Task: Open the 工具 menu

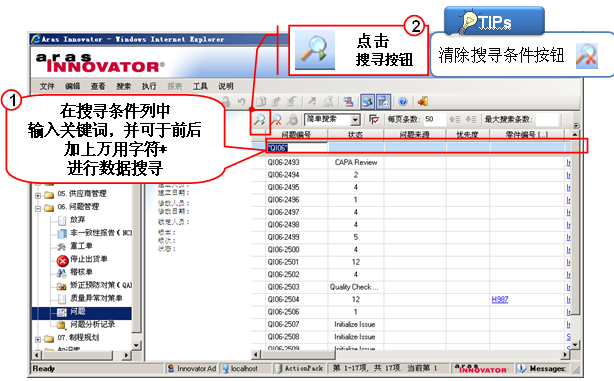Action: (x=200, y=86)
